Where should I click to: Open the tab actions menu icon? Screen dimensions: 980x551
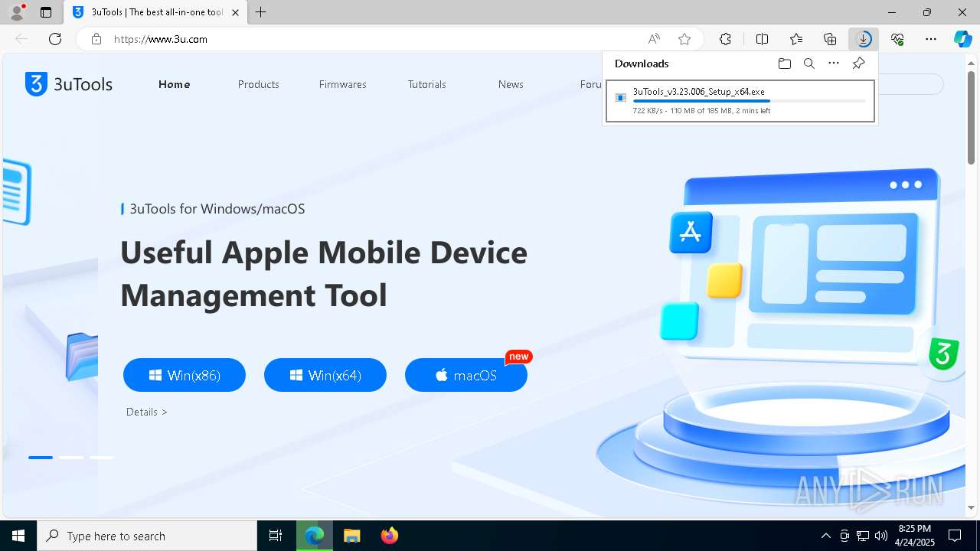(46, 12)
